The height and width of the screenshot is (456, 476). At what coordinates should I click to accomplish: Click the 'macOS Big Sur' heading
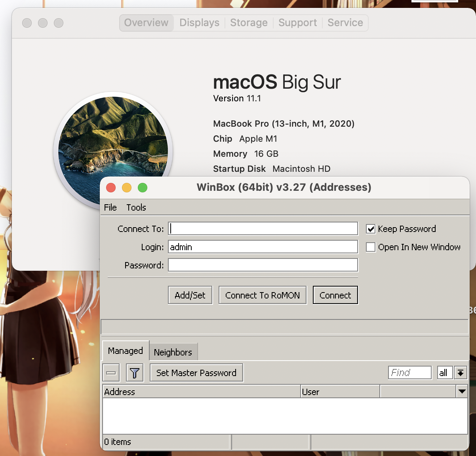[277, 82]
